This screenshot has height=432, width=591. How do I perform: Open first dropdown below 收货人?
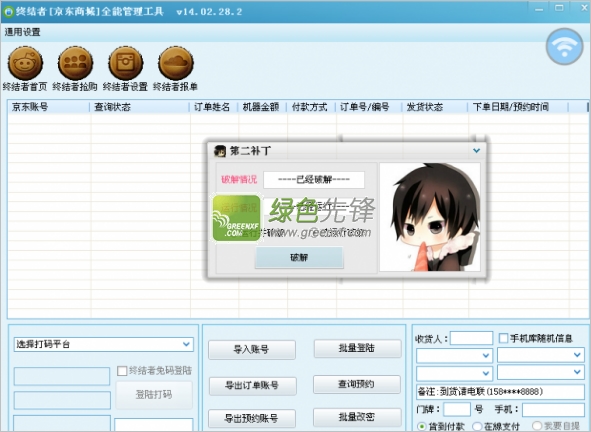(454, 355)
